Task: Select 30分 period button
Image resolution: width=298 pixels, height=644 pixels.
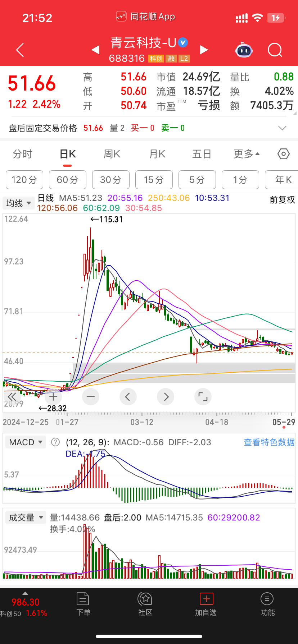Action: coord(111,180)
